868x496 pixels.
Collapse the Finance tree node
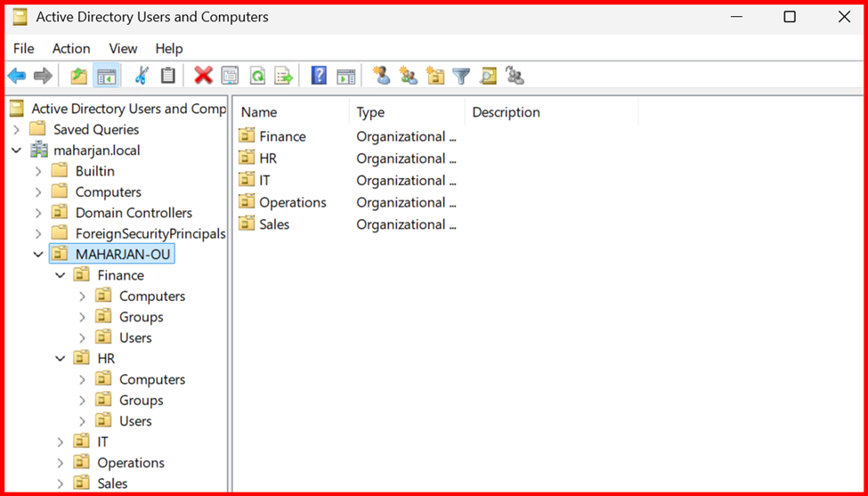coord(61,275)
